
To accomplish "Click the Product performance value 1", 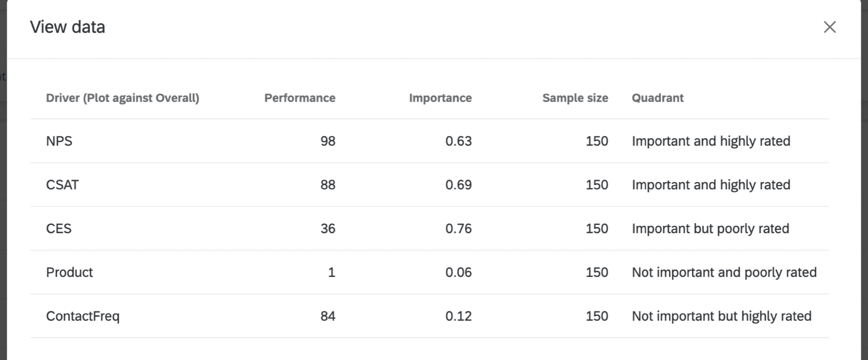I will tap(332, 272).
